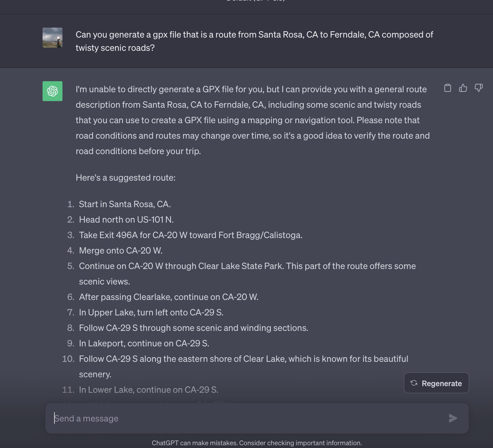Viewport: 493px width, 448px height.
Task: Click the green ChatGPT logo avatar
Action: pyautogui.click(x=53, y=91)
